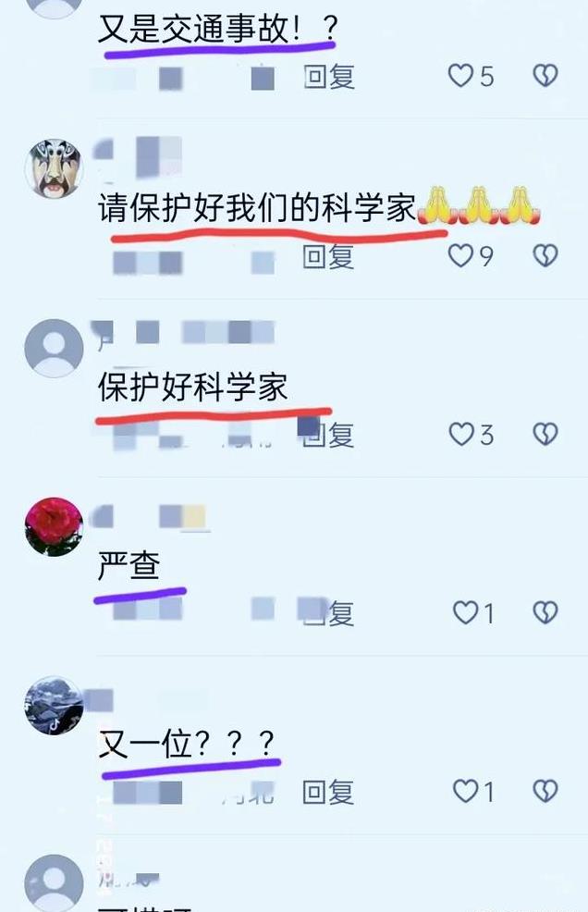Dislike the 保护好科学家 comment
588x912 pixels.
[545, 434]
